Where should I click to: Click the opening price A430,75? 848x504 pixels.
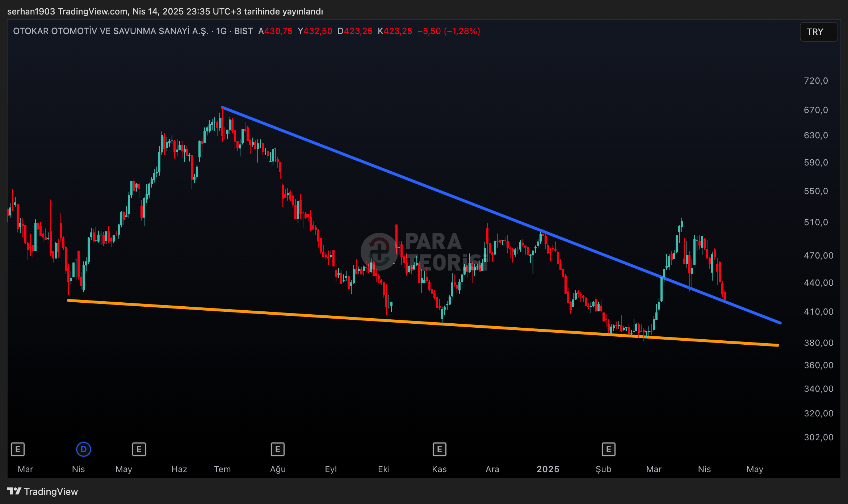275,31
